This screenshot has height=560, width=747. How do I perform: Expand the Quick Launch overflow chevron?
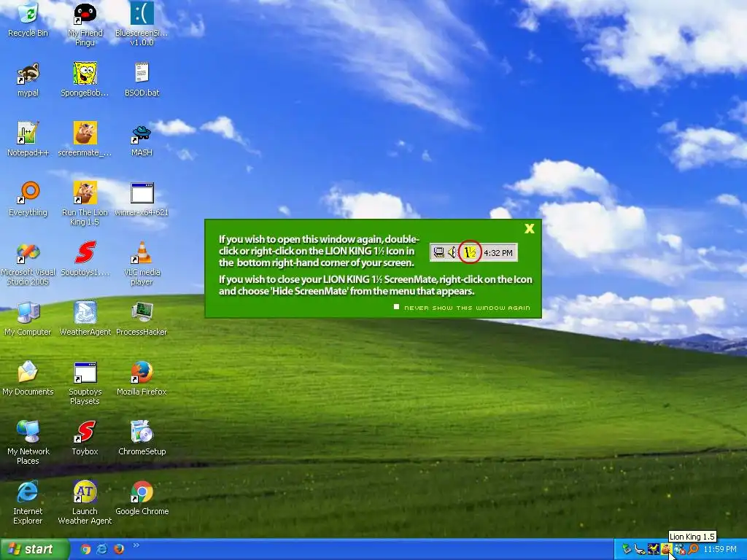click(136, 545)
